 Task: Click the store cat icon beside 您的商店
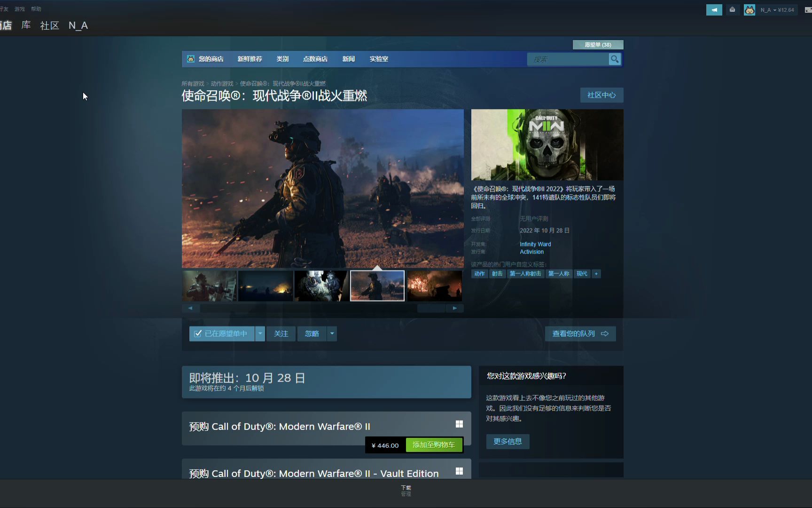(x=191, y=59)
